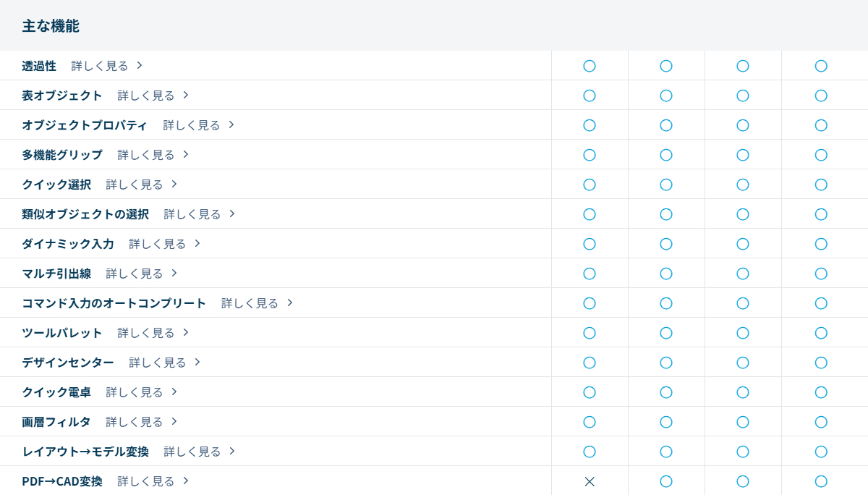This screenshot has height=495, width=868.
Task: Click コマンド入力のオートコンプリート 詳しく見る link
Action: point(250,303)
